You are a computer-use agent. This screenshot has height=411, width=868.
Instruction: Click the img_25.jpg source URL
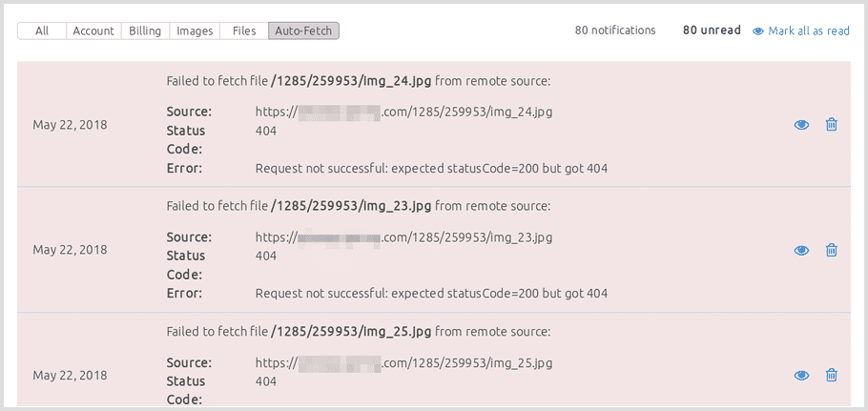click(403, 363)
